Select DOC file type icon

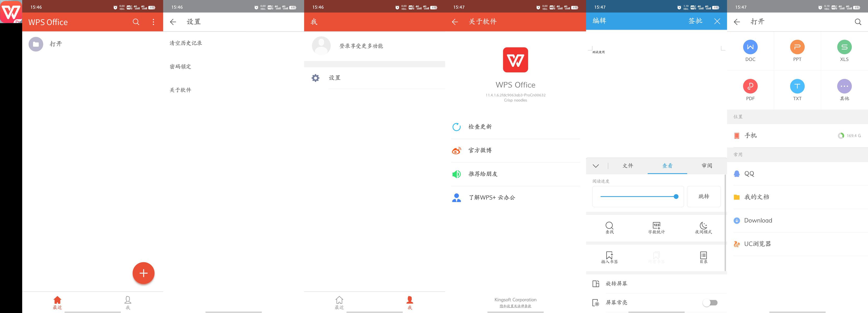pos(750,47)
